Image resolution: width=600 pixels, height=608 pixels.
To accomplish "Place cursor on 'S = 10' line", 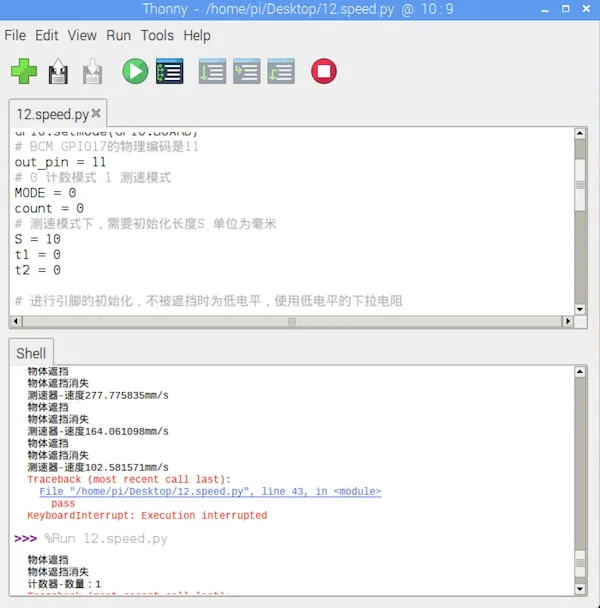I will coord(38,239).
